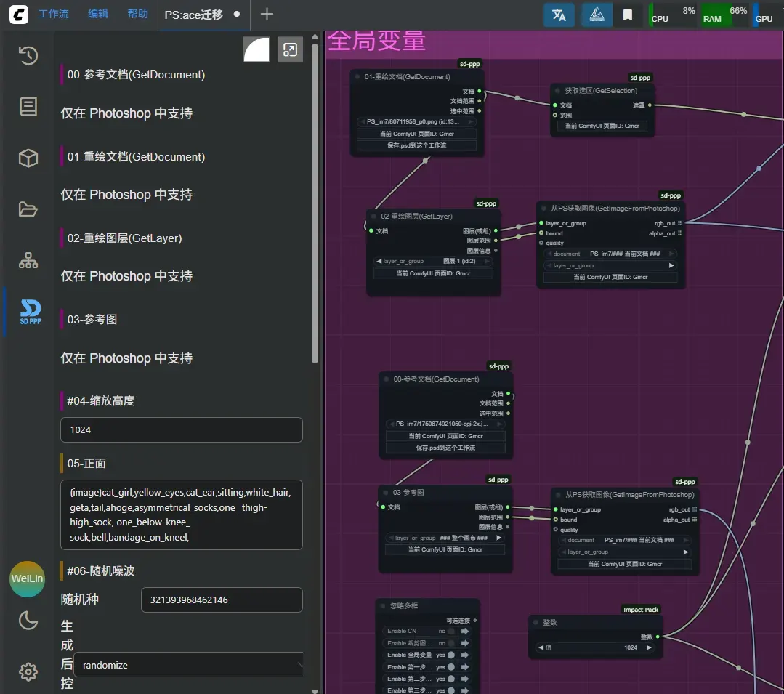
Task: Click the Impact-Pack badge above 整数 node
Action: pyautogui.click(x=641, y=610)
